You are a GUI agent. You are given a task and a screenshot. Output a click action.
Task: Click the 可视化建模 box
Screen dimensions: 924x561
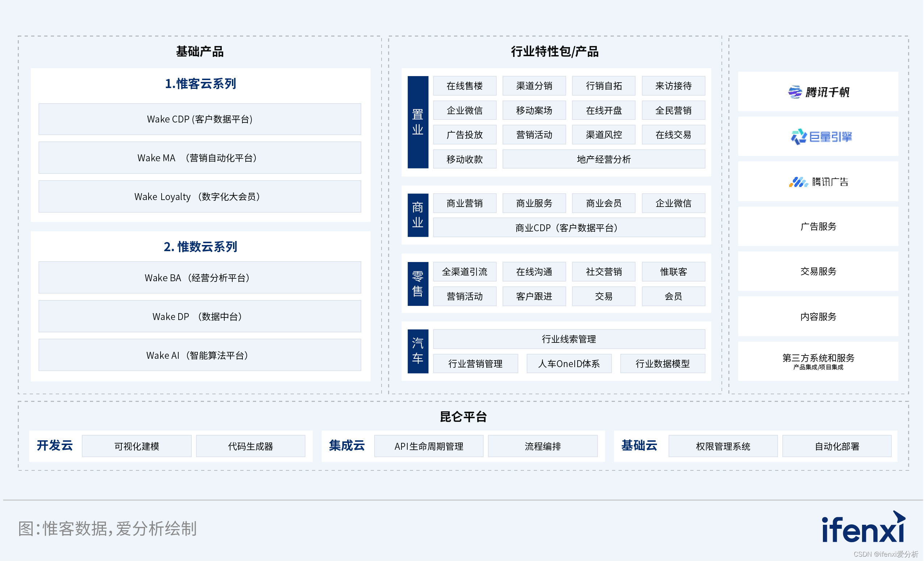pos(137,446)
